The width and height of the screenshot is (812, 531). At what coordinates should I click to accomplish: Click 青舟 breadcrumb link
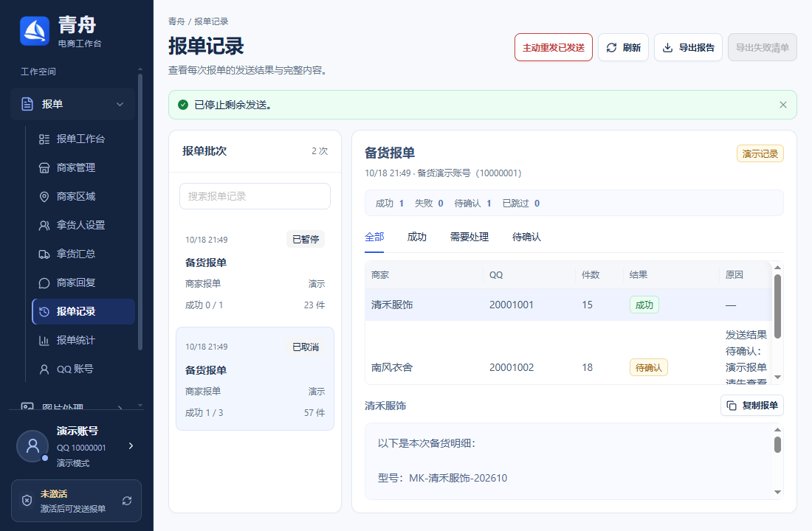pos(176,21)
